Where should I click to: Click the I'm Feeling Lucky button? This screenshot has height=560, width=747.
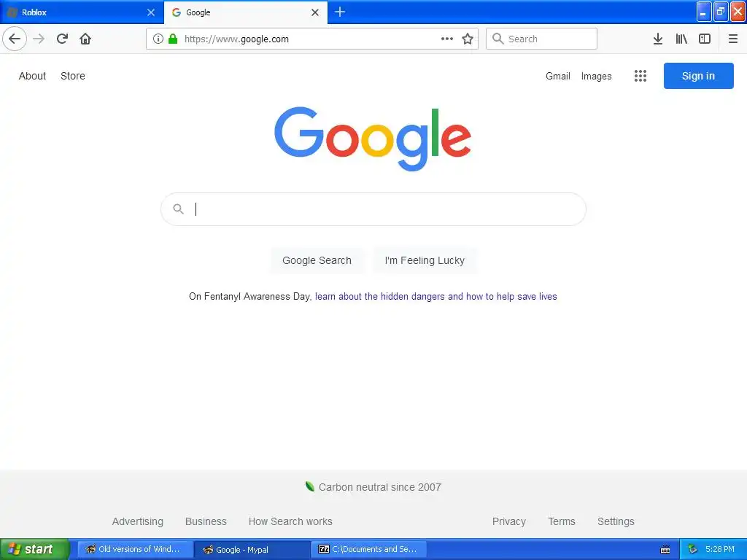click(x=425, y=260)
